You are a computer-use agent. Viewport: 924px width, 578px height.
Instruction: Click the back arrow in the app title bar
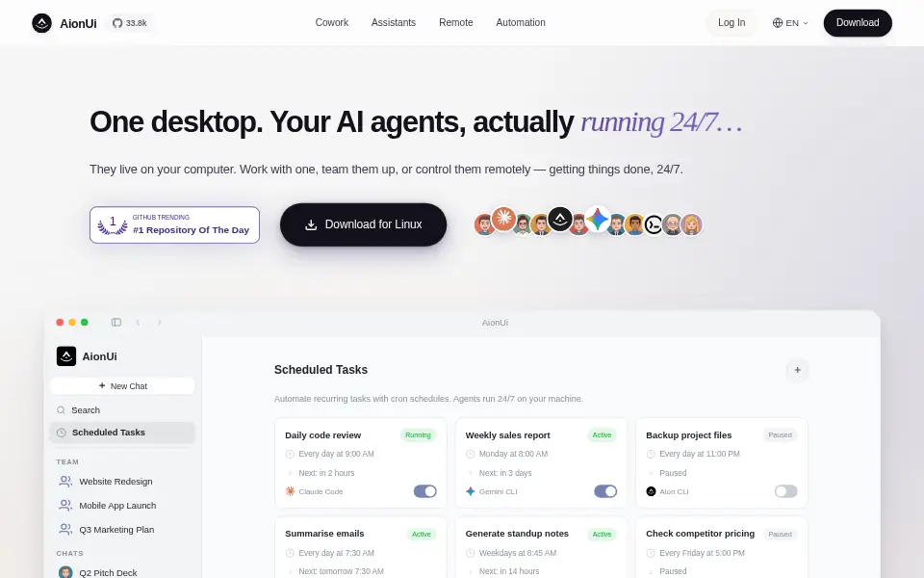coord(138,322)
